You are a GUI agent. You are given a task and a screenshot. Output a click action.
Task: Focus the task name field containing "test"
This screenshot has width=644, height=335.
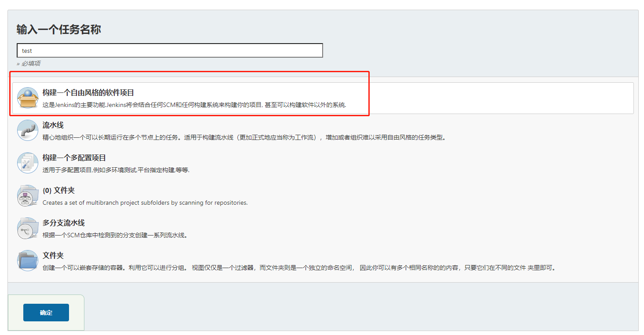(x=170, y=51)
